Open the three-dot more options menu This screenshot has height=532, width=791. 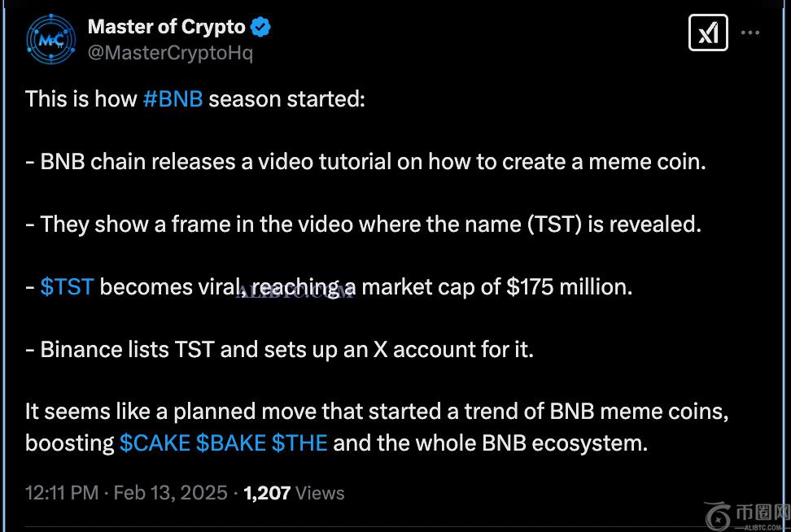(750, 33)
